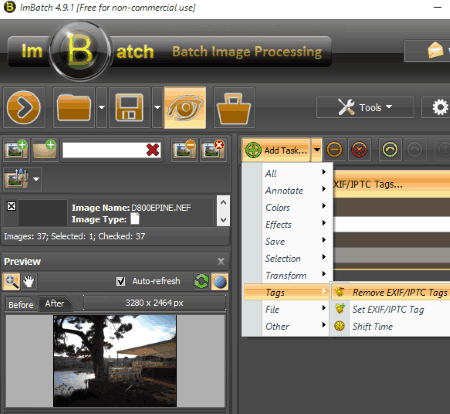This screenshot has height=414, width=450.
Task: Expand the save dropdown arrow
Action: click(157, 107)
